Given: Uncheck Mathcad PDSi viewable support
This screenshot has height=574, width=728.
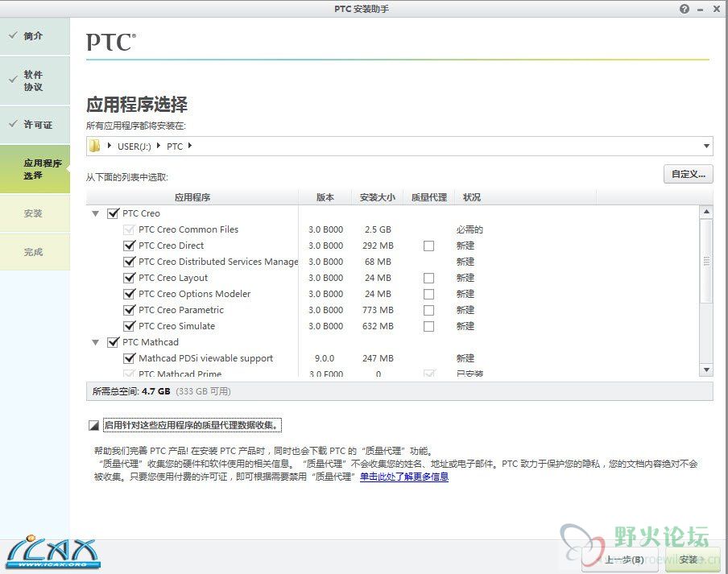Looking at the screenshot, I should pyautogui.click(x=129, y=358).
